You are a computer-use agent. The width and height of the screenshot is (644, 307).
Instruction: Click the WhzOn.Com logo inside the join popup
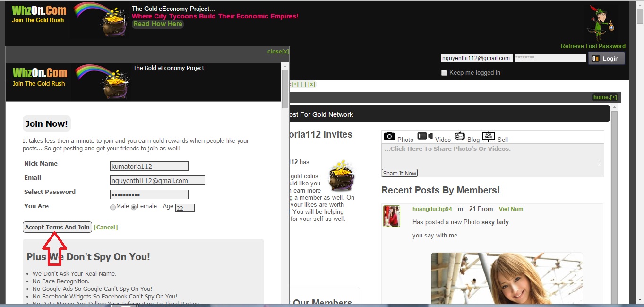[x=40, y=73]
